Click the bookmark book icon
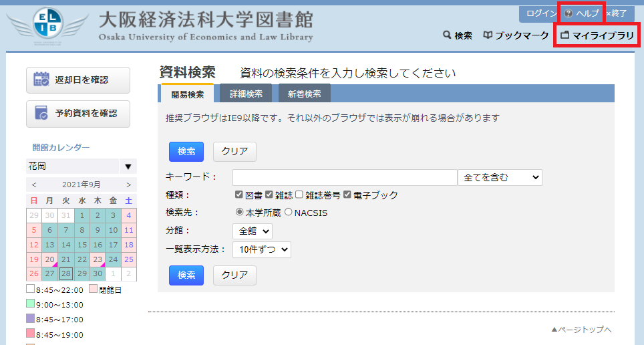This screenshot has height=345, width=644. (x=488, y=35)
